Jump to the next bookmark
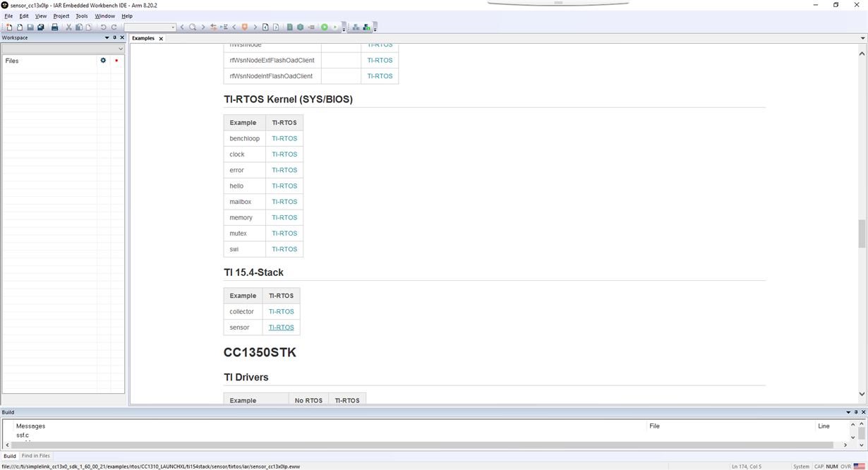The height and width of the screenshot is (470, 868). [x=255, y=27]
